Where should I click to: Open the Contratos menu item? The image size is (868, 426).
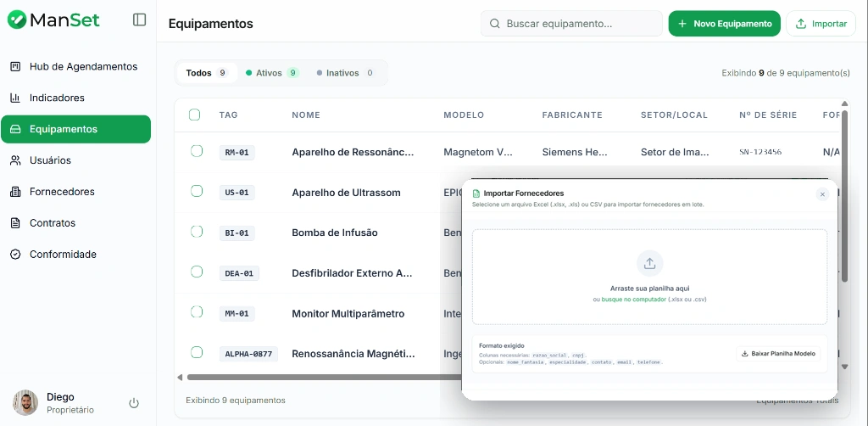pos(75,223)
